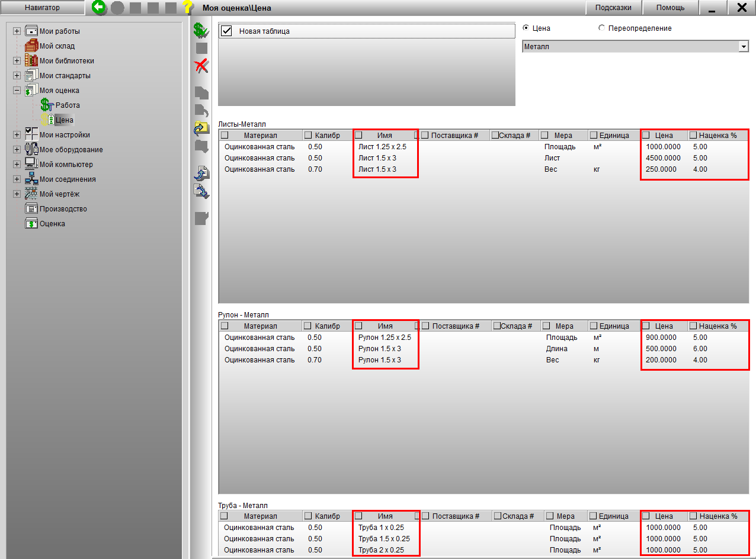Click the 500.0000 price cell
Viewport: 756px width, 559px height.
tap(661, 348)
